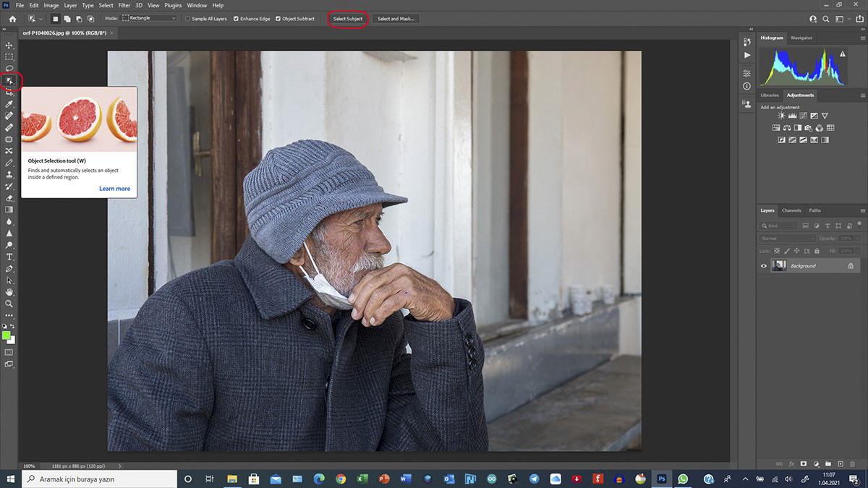Open the Histogram panel options menu
This screenshot has height=488, width=868.
tap(862, 38)
